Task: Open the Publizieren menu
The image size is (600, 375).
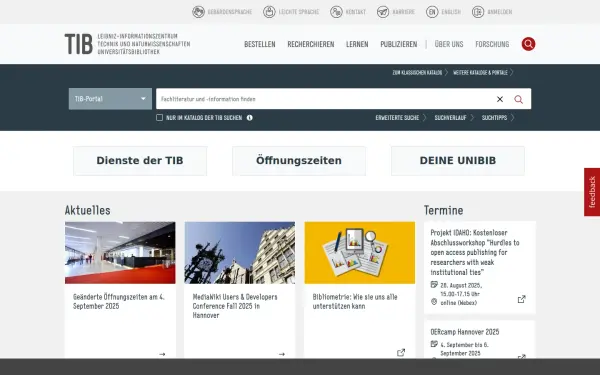Action: [399, 44]
